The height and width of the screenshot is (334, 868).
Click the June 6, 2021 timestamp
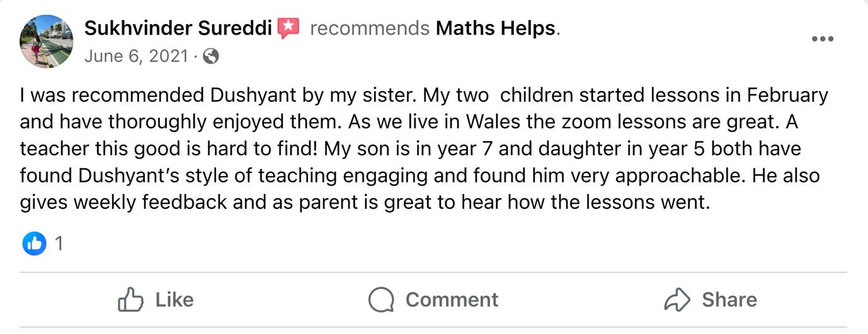[136, 56]
